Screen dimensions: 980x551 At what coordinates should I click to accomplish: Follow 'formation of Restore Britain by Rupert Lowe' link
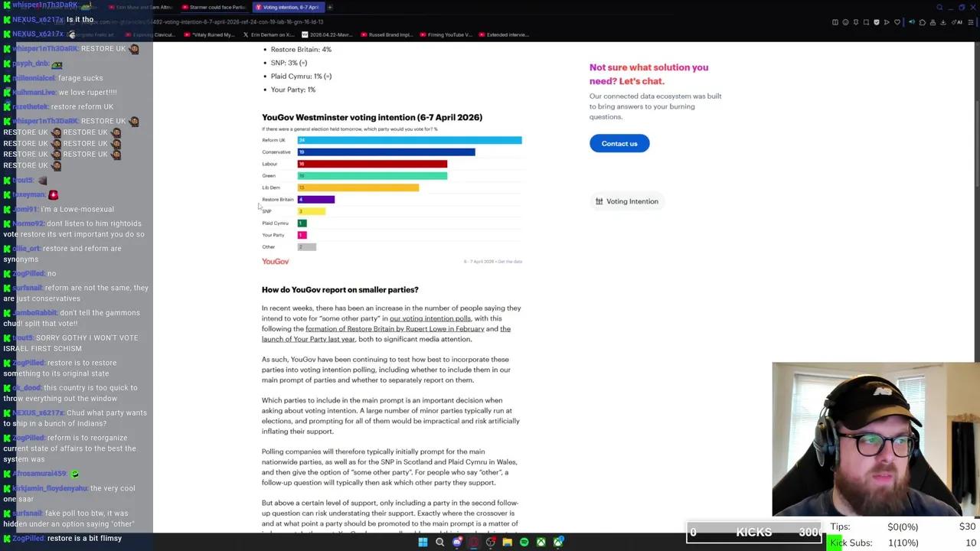(394, 328)
